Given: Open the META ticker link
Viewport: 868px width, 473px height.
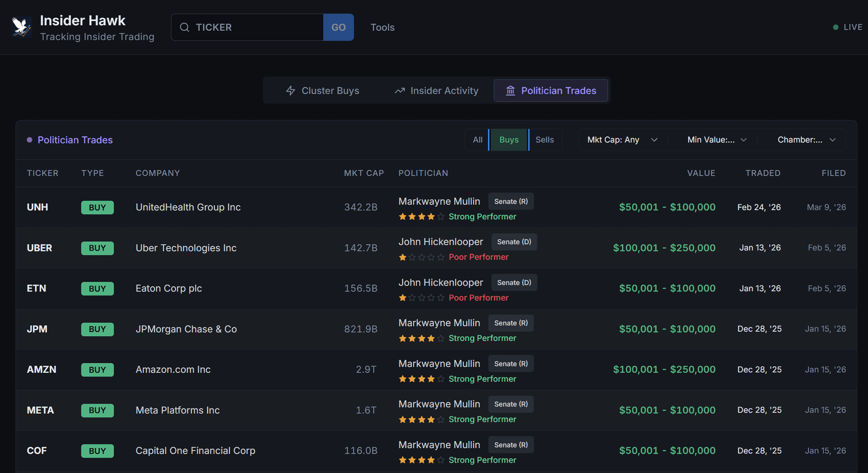Looking at the screenshot, I should 40,410.
